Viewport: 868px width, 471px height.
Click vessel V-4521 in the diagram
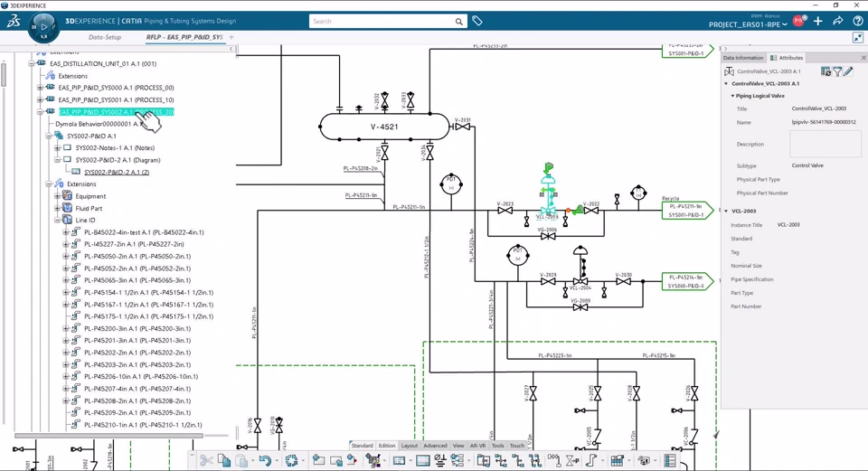coord(384,127)
